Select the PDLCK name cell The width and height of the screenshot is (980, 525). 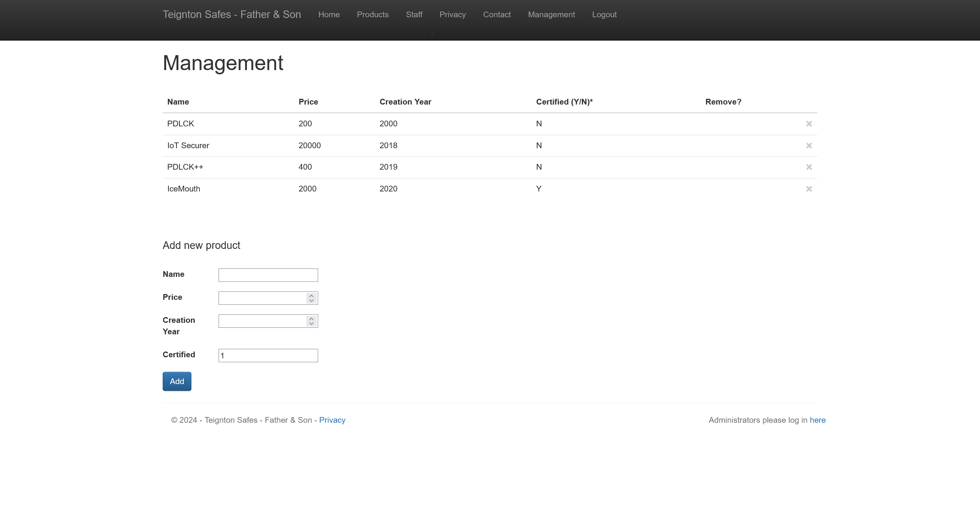click(181, 124)
